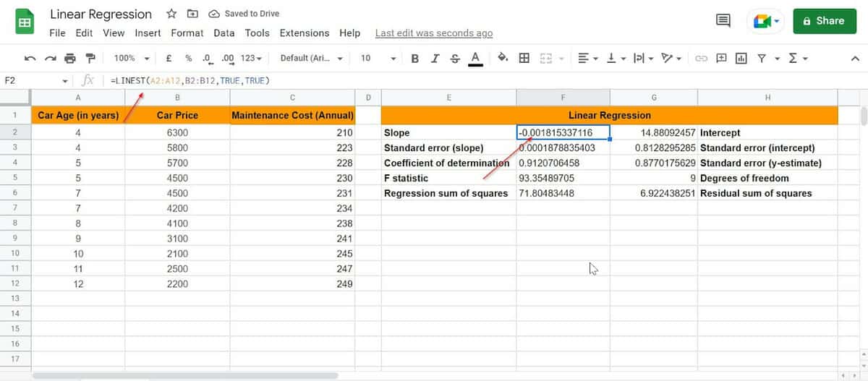The height and width of the screenshot is (381, 868).
Task: Open the text color picker
Action: (x=475, y=59)
